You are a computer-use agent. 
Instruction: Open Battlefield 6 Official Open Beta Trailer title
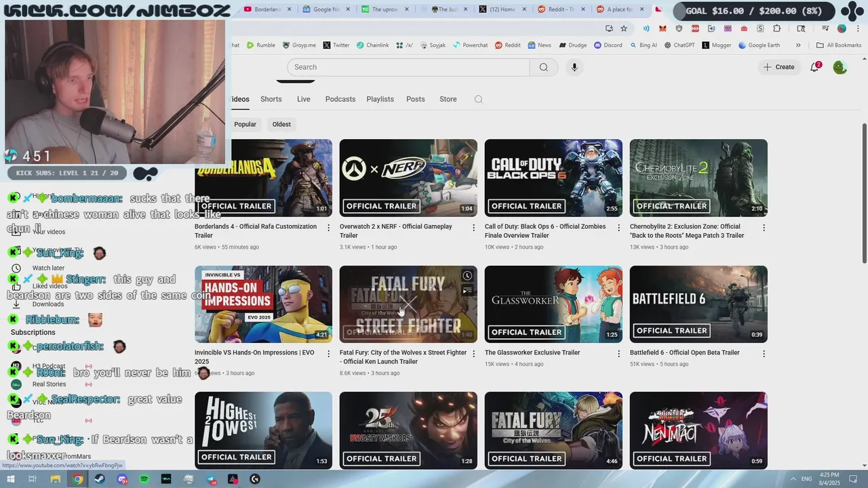click(684, 352)
